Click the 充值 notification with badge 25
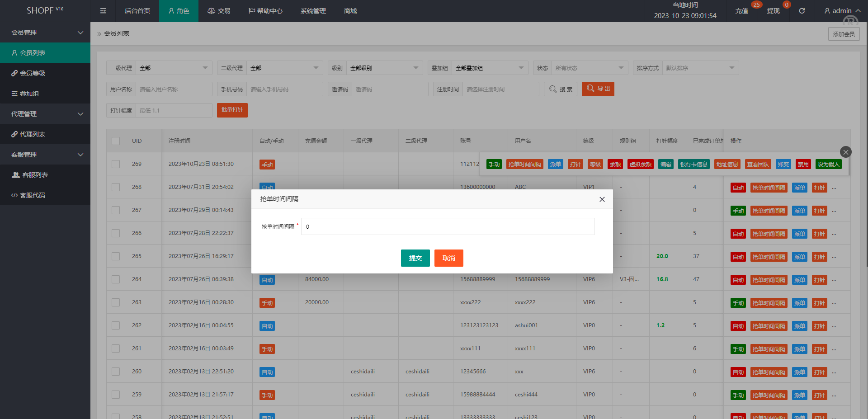 (742, 11)
